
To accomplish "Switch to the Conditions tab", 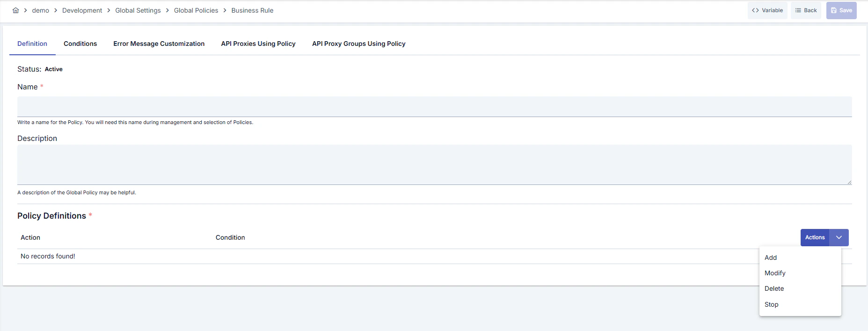I will (x=80, y=44).
